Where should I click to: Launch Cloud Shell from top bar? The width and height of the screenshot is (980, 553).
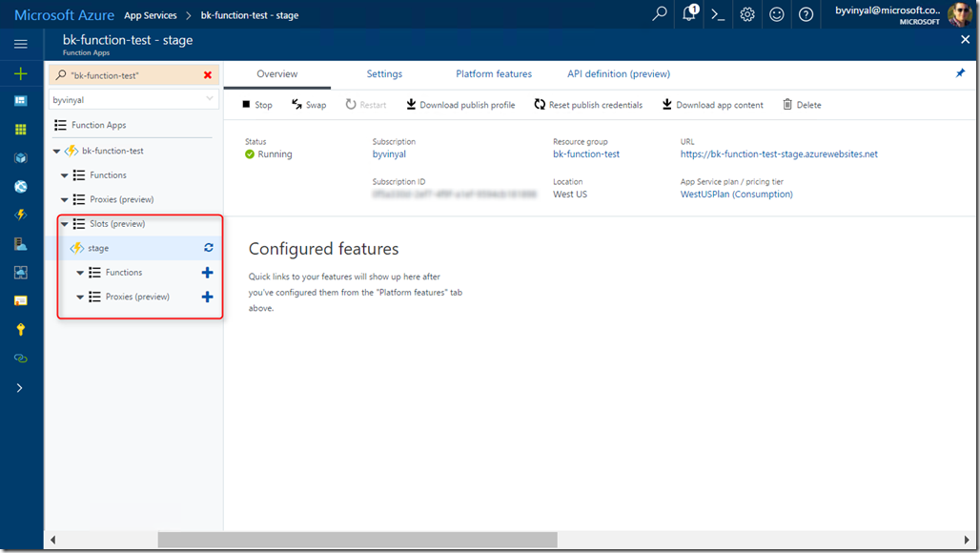(719, 14)
